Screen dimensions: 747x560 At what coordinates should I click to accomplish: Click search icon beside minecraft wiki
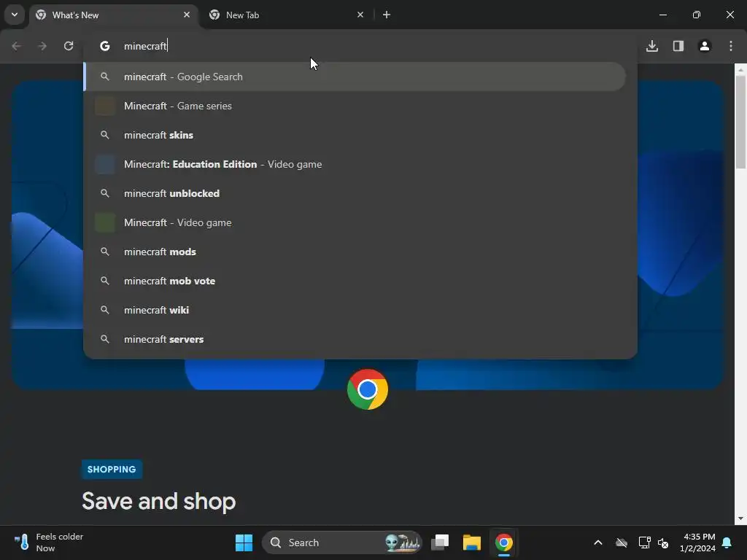click(x=105, y=310)
